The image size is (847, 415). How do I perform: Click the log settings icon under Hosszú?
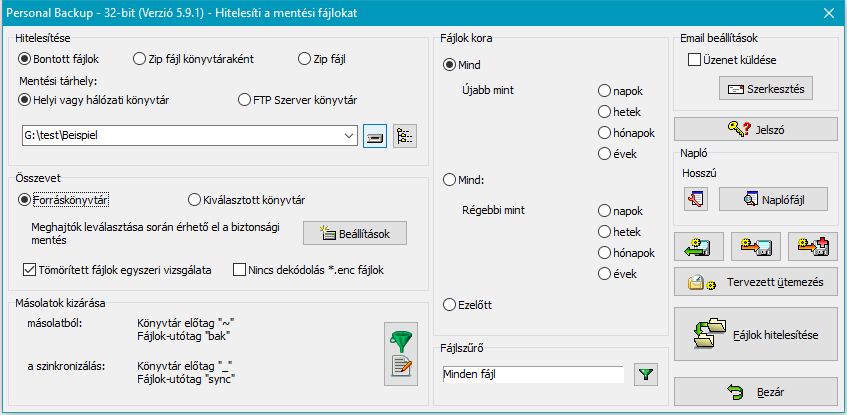coord(695,199)
